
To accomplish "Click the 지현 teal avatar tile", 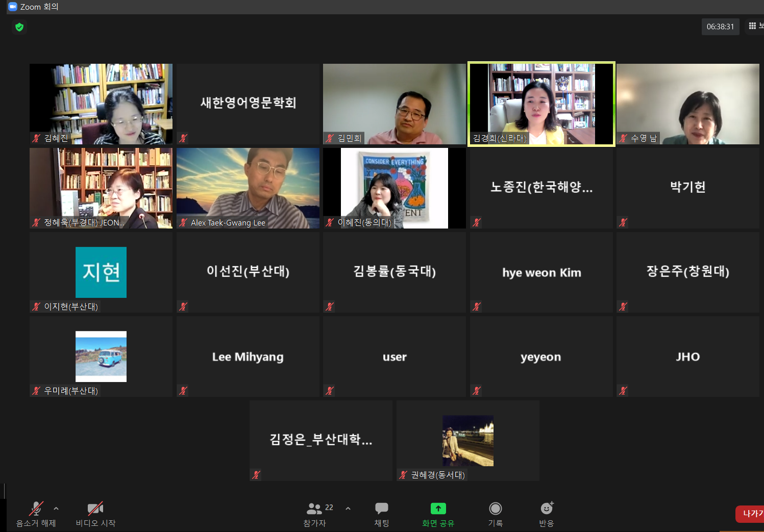I will 101,272.
